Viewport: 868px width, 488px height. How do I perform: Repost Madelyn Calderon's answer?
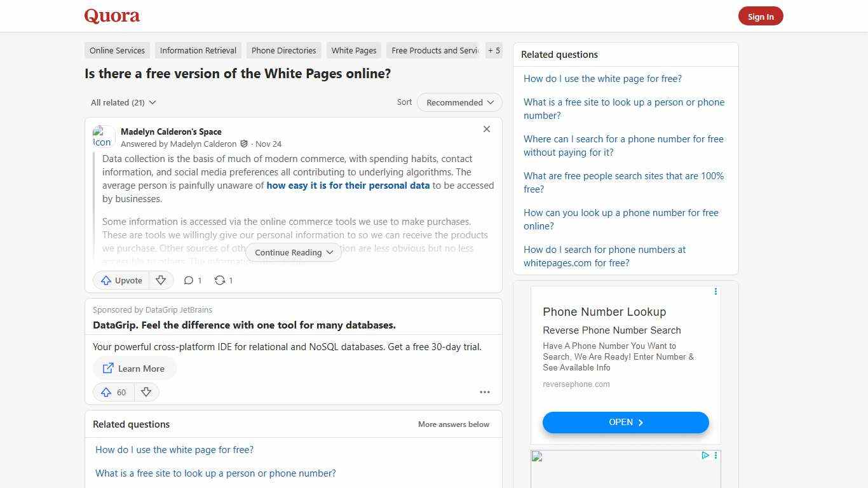tap(222, 280)
